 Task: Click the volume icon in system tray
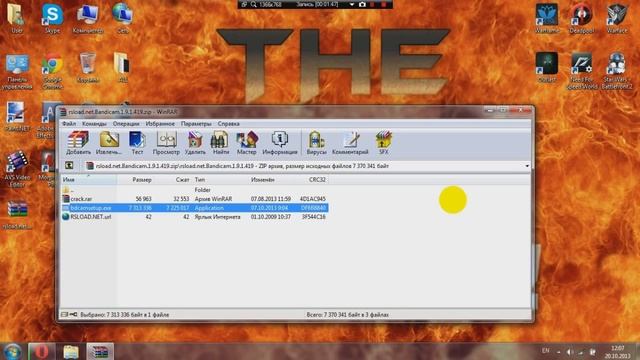[570, 352]
